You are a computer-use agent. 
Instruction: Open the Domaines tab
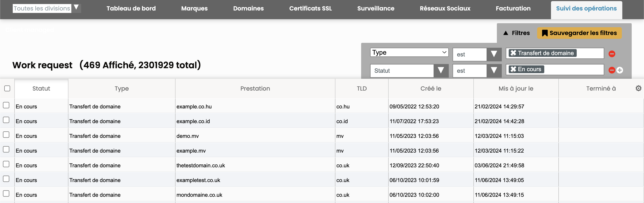(x=248, y=8)
